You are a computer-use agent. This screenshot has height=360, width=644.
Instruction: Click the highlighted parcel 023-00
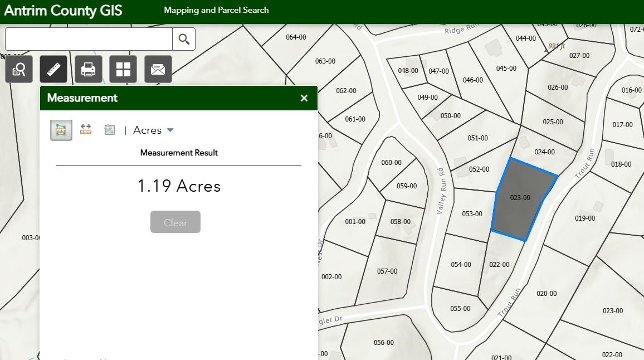[520, 198]
